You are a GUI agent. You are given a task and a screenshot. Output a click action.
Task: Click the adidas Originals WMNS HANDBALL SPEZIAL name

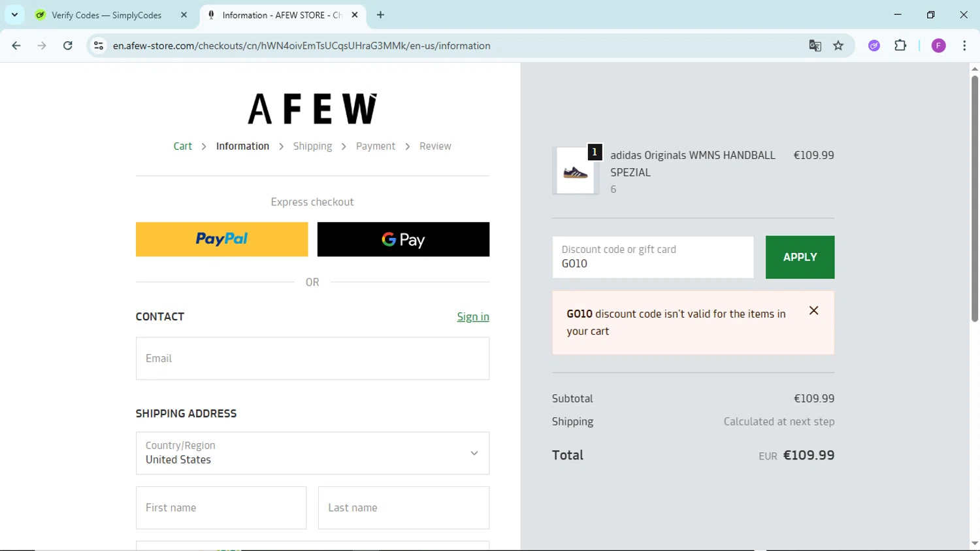[693, 164]
